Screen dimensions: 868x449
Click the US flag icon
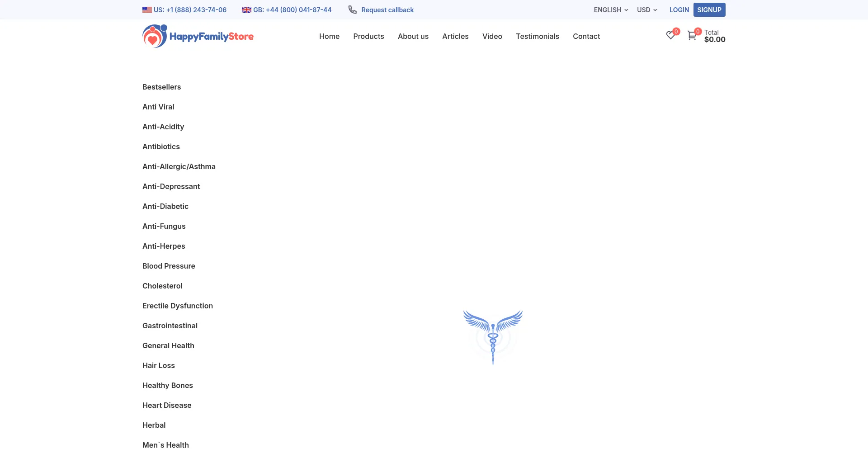(x=147, y=10)
